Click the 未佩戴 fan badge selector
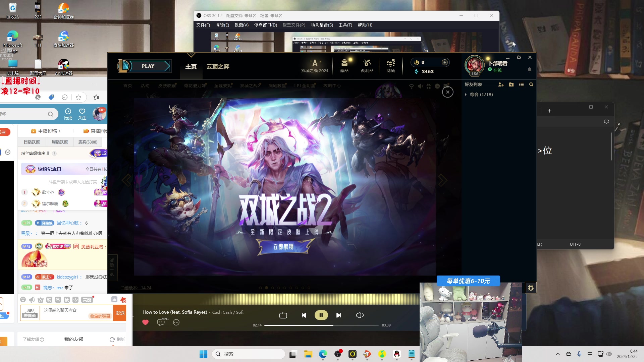The height and width of the screenshot is (362, 644). (30, 313)
